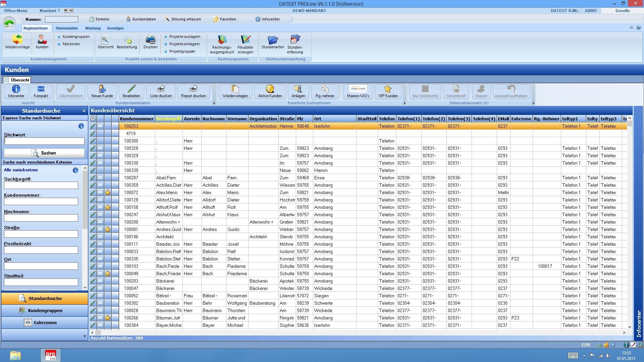This screenshot has width=644, height=362.
Task: Open the Mandant dropdown arrow
Action: pos(66,11)
